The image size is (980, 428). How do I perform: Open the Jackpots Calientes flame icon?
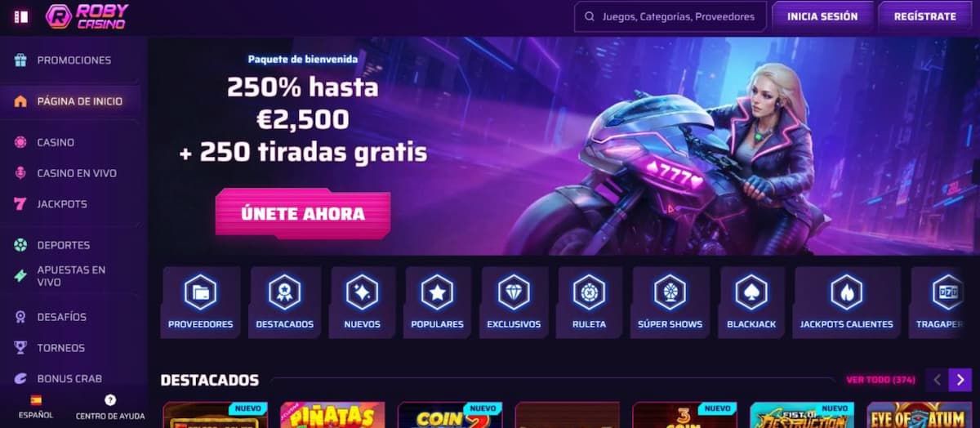[846, 292]
